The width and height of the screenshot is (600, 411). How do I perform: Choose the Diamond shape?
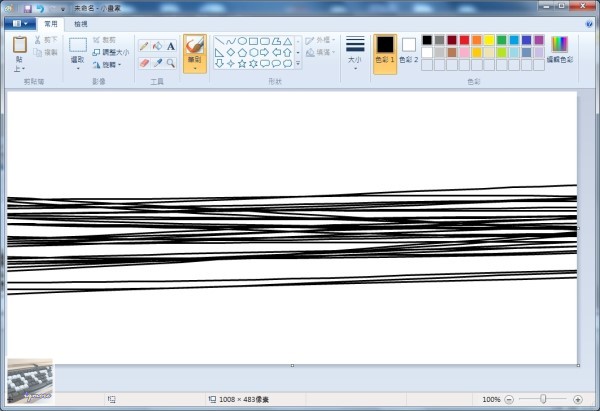tap(231, 52)
